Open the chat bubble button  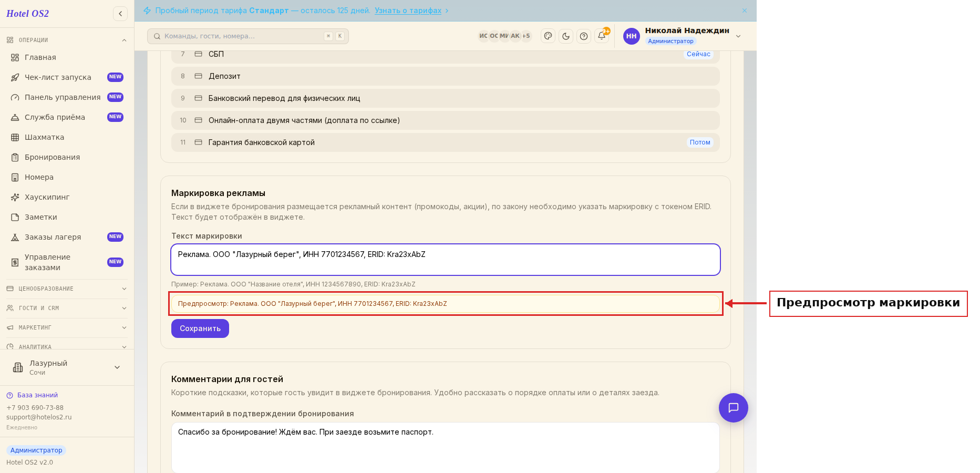[x=734, y=408]
